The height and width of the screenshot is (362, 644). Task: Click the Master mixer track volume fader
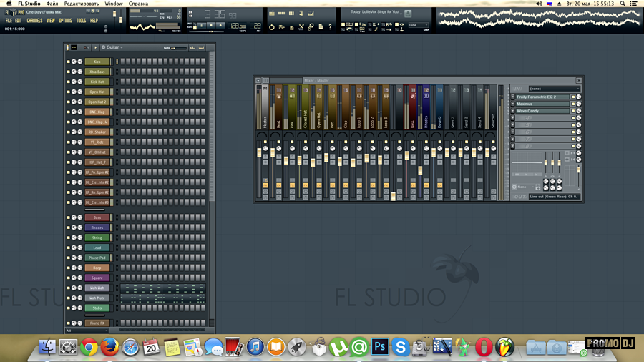(x=259, y=152)
